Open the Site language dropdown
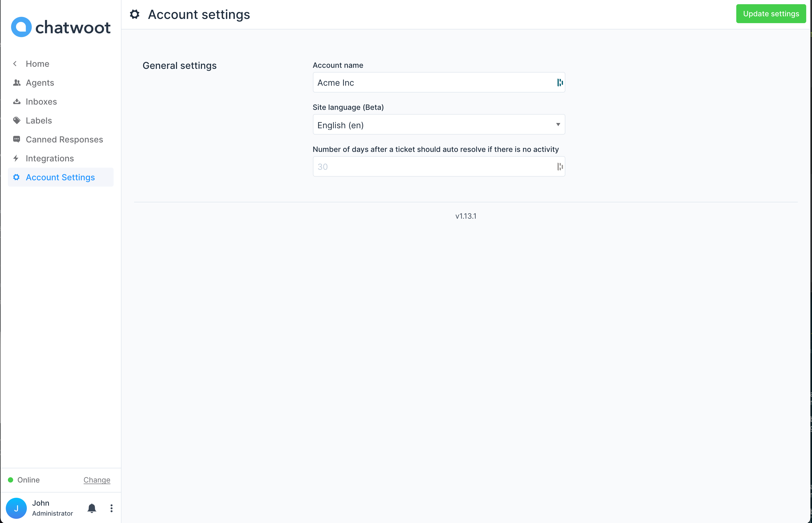 (438, 125)
